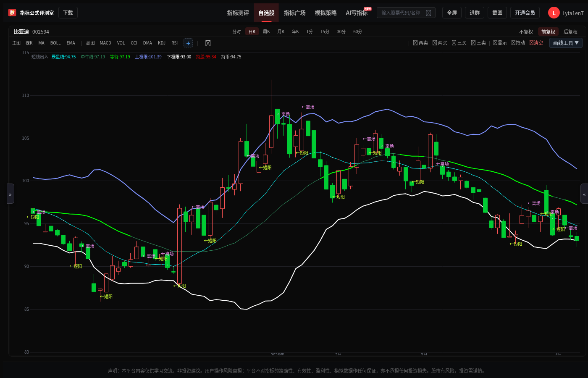Open the user avatar L icon
Screen dimensions: 588x378
[554, 13]
